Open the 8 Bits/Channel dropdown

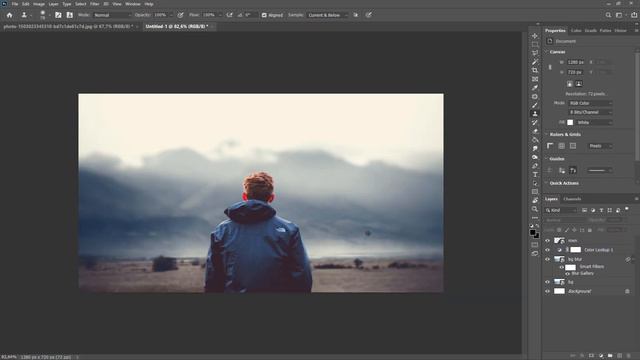click(x=590, y=112)
